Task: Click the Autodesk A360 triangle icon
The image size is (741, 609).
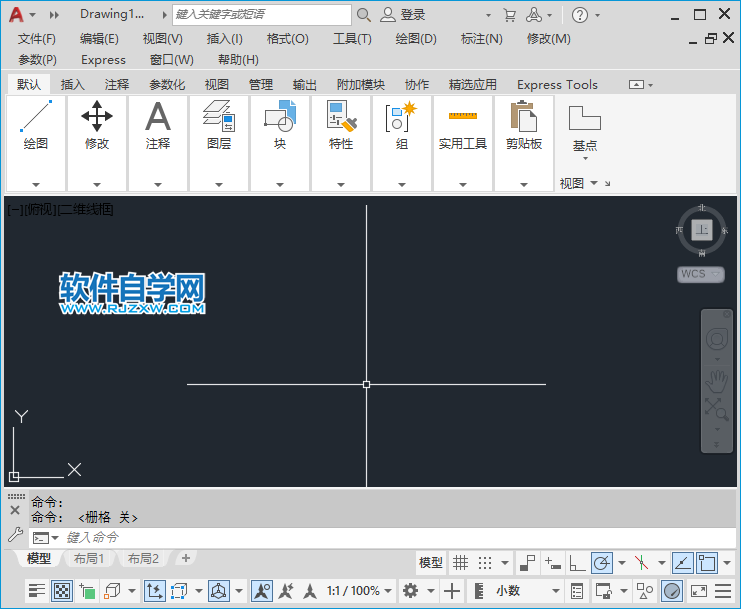Action: (534, 15)
